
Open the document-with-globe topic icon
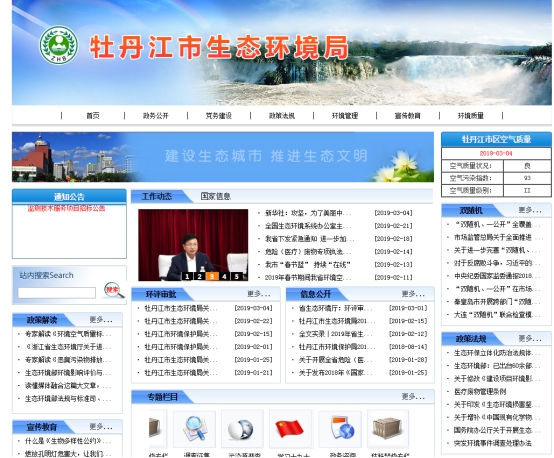pos(340,429)
